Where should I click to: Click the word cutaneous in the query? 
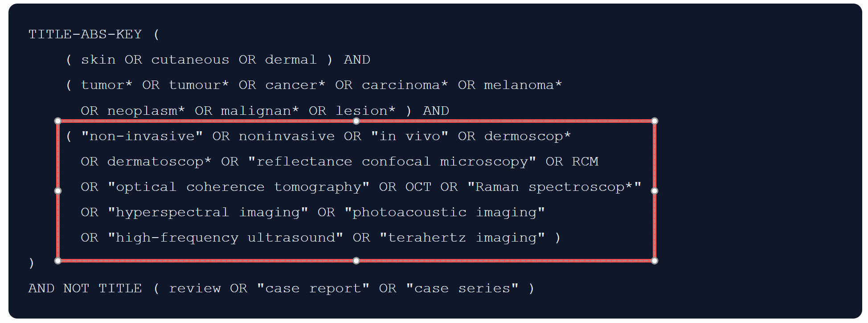[190, 60]
